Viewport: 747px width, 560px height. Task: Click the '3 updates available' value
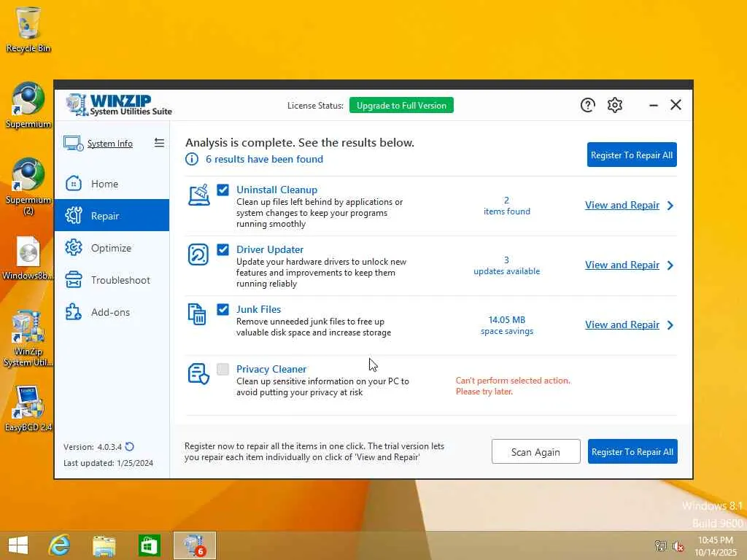(x=507, y=265)
